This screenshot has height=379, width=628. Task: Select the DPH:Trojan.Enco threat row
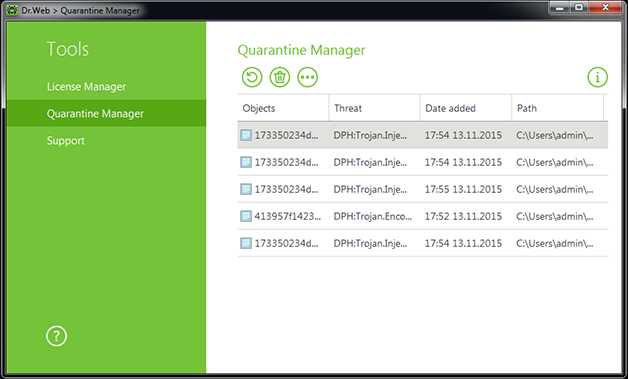point(423,216)
